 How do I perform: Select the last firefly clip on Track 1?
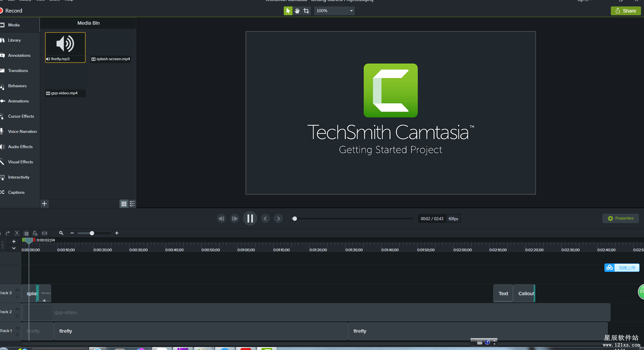[478, 331]
